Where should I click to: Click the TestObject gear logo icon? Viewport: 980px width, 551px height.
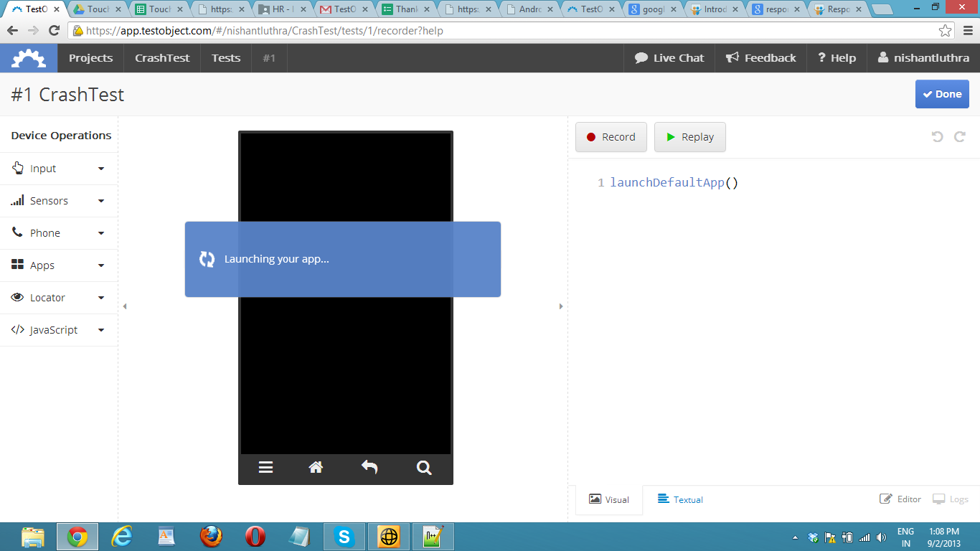[29, 58]
